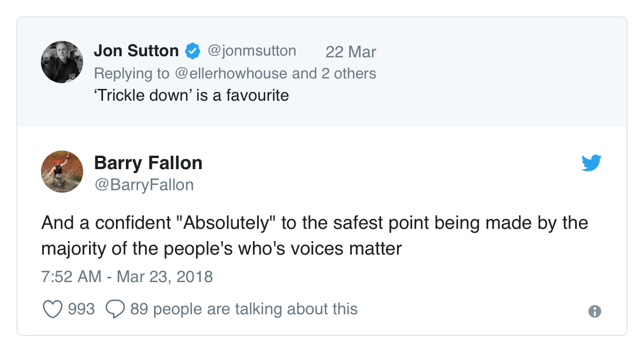Click the 'Trickle down' quoted tweet text

click(191, 95)
